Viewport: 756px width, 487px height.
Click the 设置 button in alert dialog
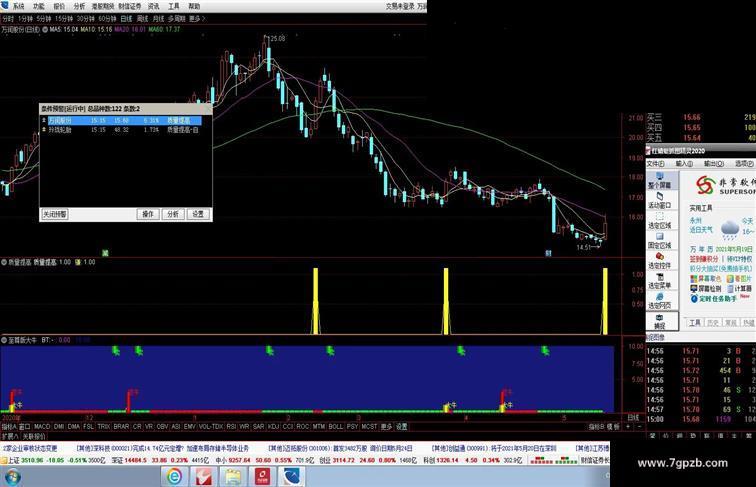click(198, 214)
